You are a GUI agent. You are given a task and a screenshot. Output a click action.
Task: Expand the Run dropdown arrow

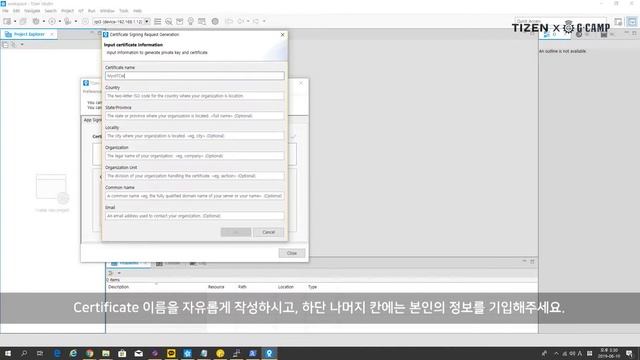pos(60,21)
